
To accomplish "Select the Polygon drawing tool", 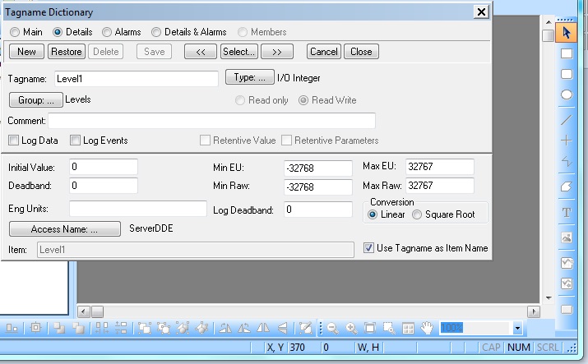I will pyautogui.click(x=567, y=187).
